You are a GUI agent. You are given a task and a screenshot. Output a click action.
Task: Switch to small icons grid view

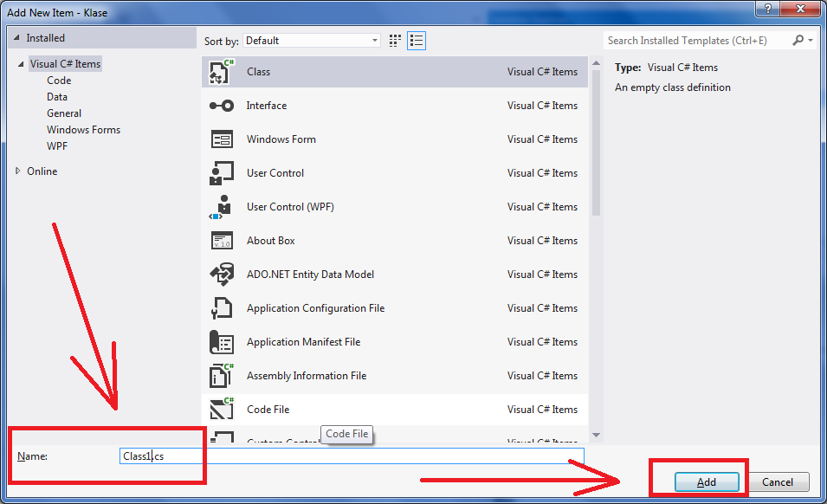point(396,41)
